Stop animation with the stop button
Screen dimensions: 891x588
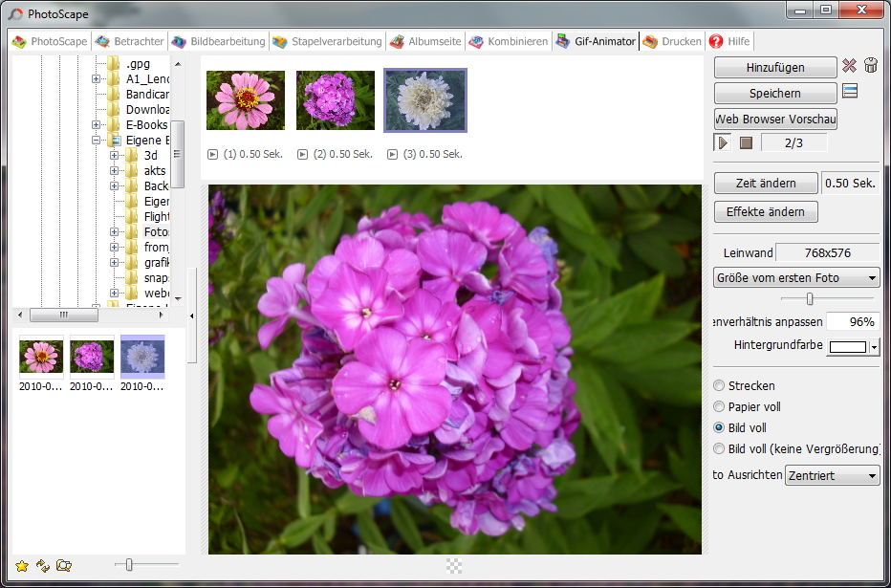click(746, 142)
